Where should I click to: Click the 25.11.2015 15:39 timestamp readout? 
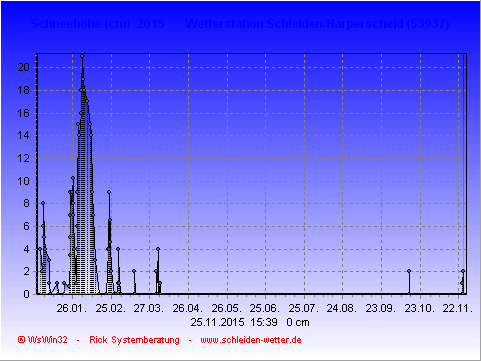[234, 322]
